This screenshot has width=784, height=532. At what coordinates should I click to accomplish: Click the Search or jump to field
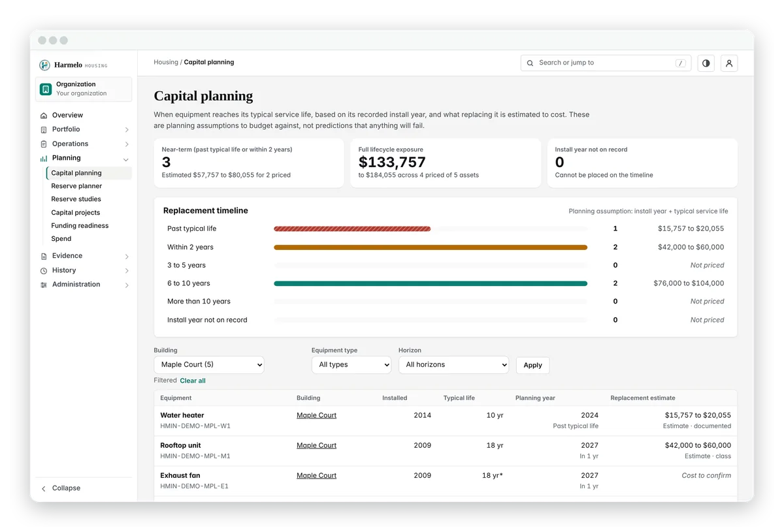pos(606,63)
